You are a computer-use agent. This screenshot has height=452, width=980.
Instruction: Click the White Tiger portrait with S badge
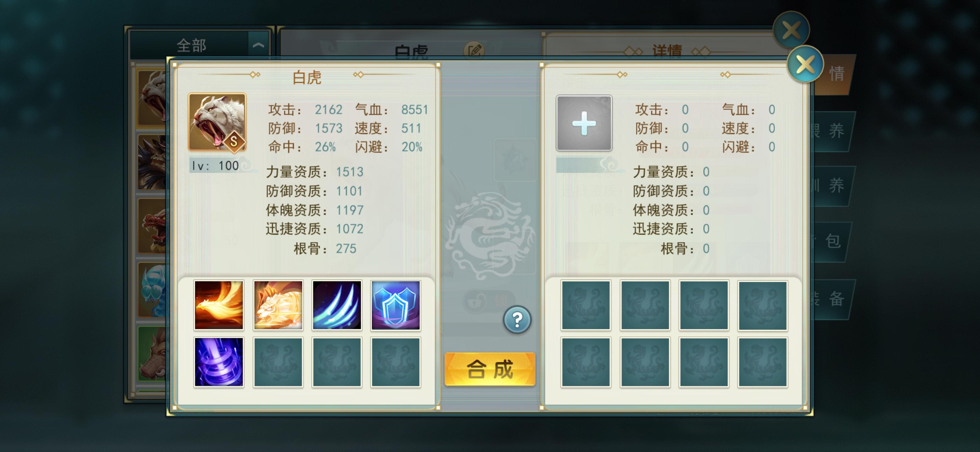pos(217,122)
